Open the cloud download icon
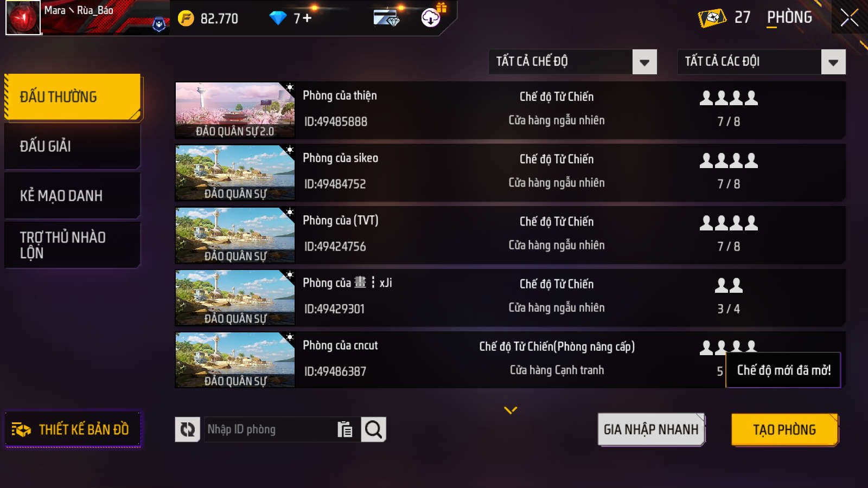This screenshot has width=868, height=488. click(431, 18)
